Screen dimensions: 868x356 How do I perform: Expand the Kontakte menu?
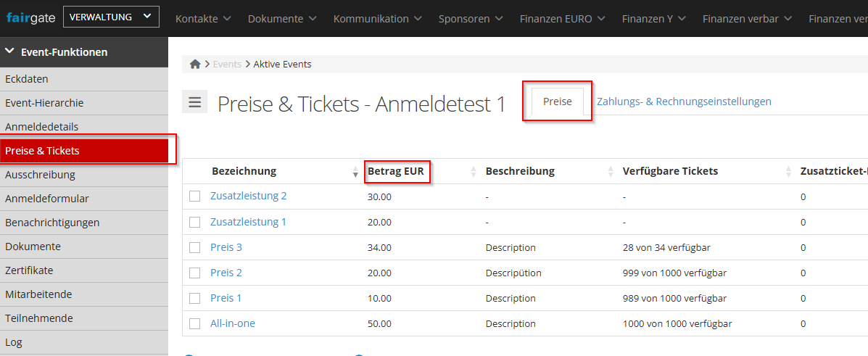coord(203,19)
